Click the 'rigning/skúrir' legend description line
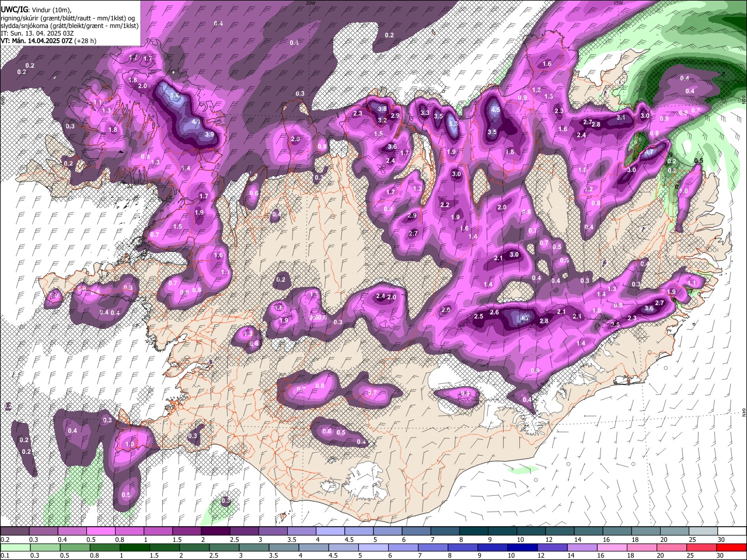The height and width of the screenshot is (560, 747). pos(69,17)
